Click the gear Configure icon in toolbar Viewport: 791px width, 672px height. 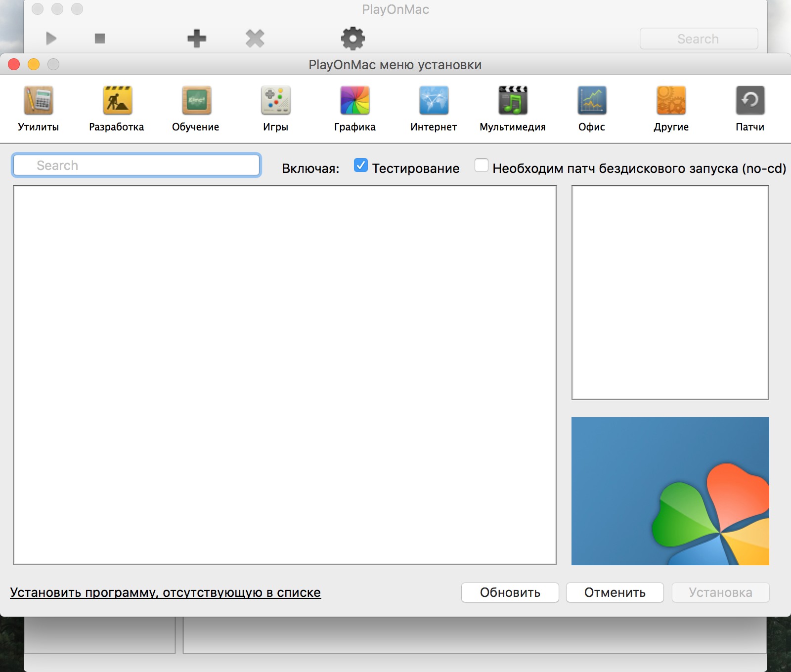pos(352,39)
